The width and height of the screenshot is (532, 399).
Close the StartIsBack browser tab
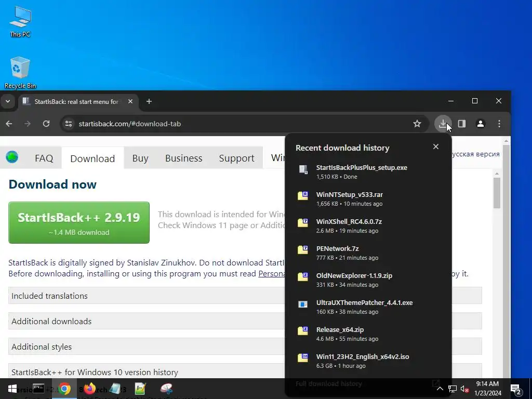coord(130,101)
